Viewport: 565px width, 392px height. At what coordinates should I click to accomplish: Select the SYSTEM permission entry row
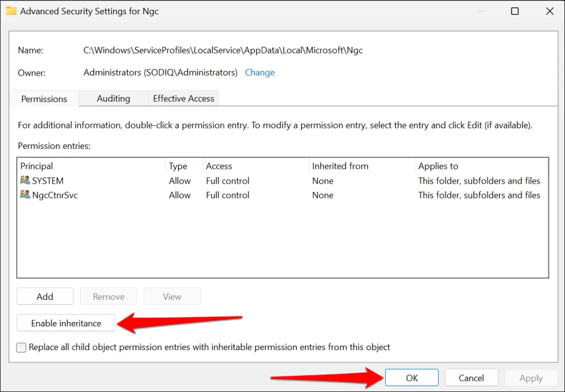point(221,181)
